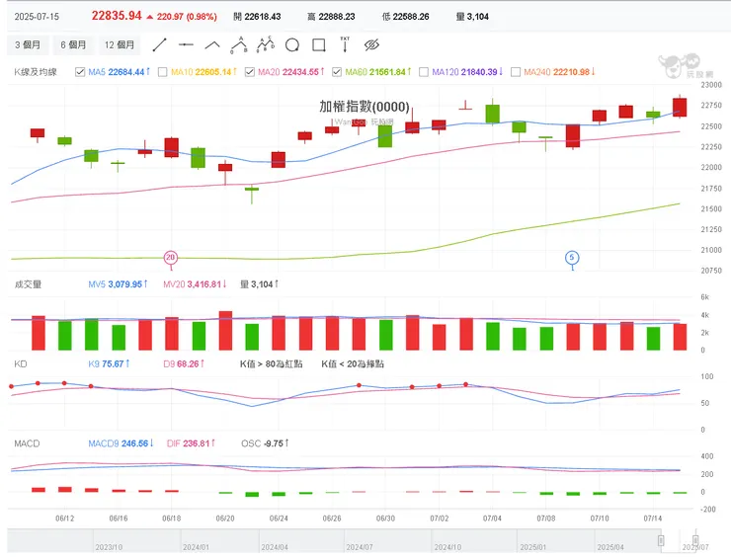Click the K值 > 80為紅點 legend text
This screenshot has width=731, height=560.
(x=272, y=364)
